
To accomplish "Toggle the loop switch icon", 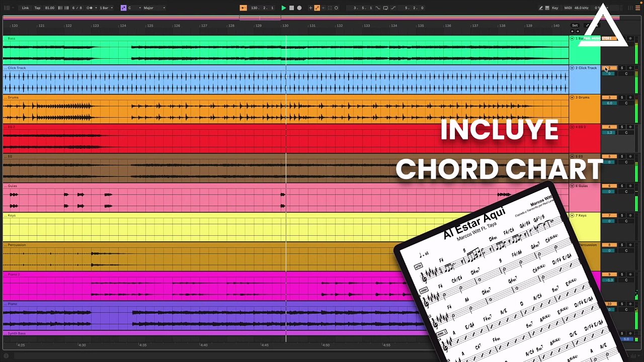I will (x=385, y=8).
